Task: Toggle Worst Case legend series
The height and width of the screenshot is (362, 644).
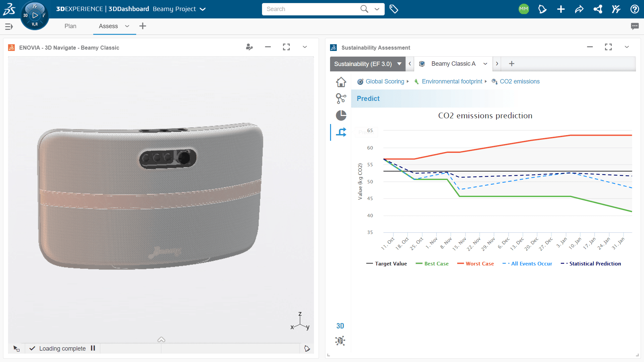Action: tap(475, 264)
